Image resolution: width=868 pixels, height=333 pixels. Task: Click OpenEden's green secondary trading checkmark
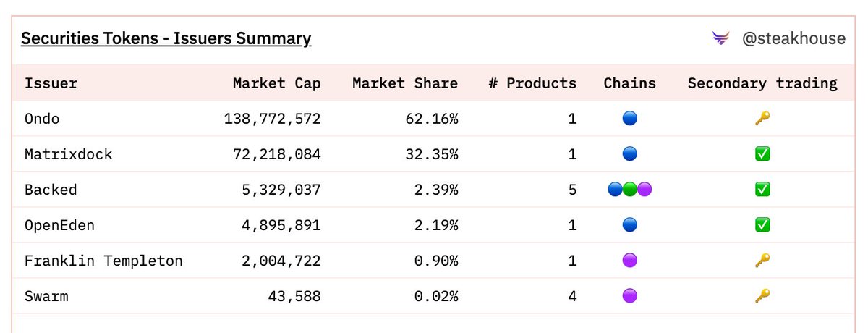point(762,225)
